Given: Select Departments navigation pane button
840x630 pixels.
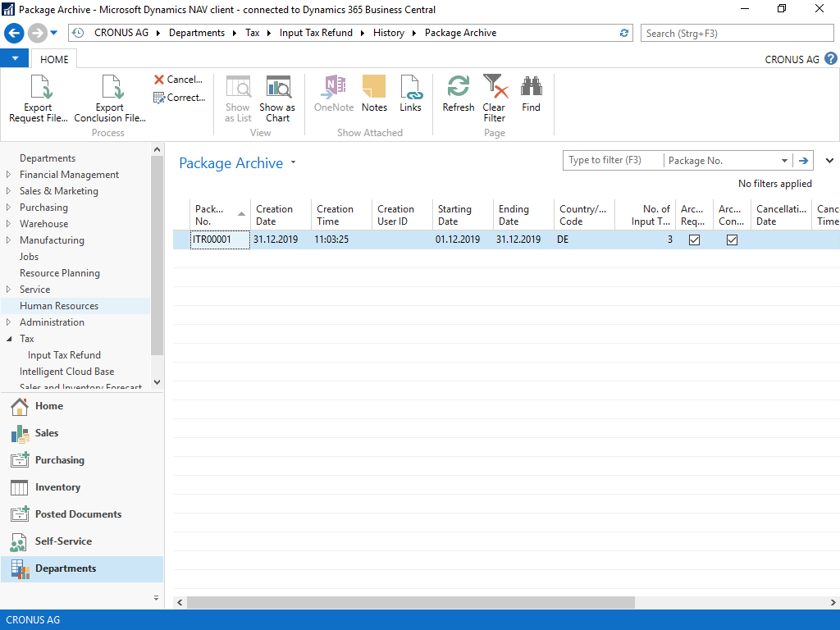Looking at the screenshot, I should point(81,569).
